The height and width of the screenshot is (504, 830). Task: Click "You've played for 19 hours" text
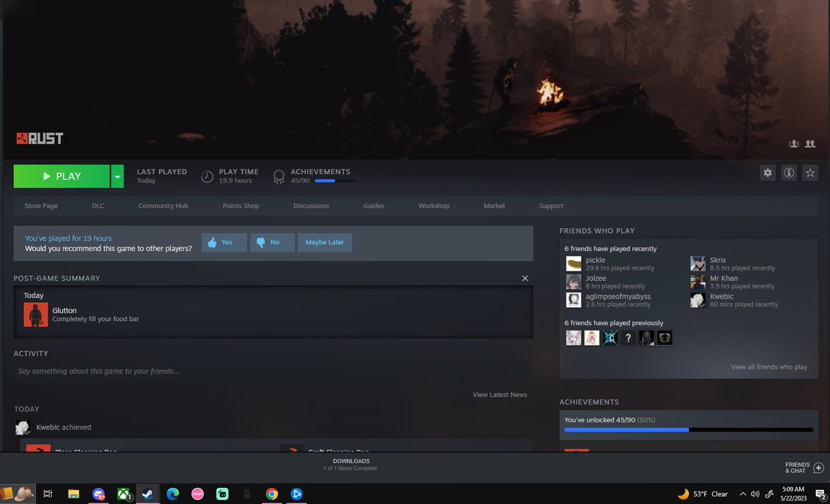(68, 239)
